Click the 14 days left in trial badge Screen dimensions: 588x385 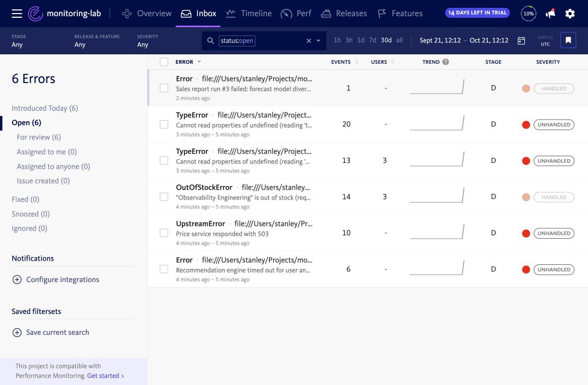click(477, 13)
